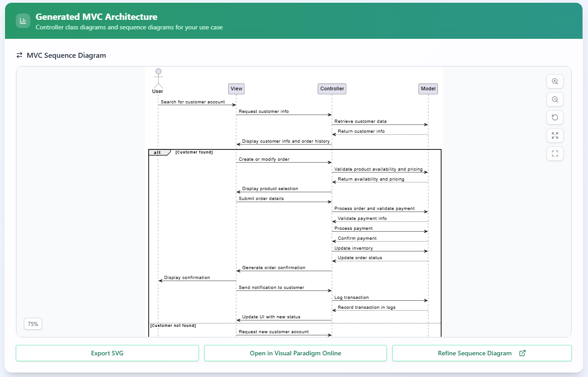
Task: Click the alt fragment label
Action: [158, 152]
